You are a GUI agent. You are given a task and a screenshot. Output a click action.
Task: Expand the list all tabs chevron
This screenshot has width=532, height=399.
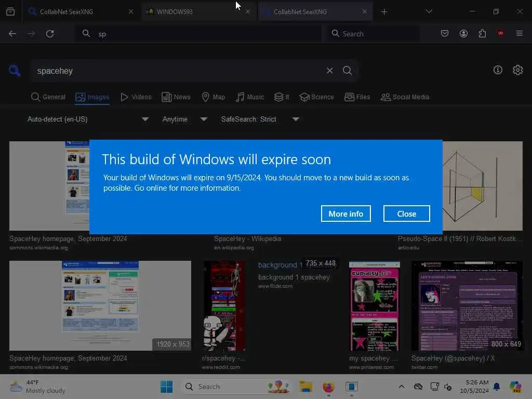coord(429,11)
